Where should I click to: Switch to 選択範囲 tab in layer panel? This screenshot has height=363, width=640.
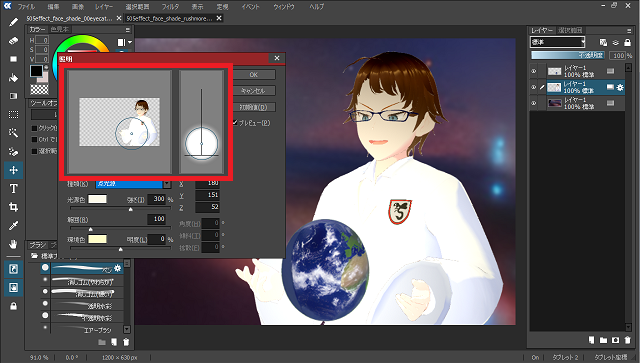click(x=570, y=30)
